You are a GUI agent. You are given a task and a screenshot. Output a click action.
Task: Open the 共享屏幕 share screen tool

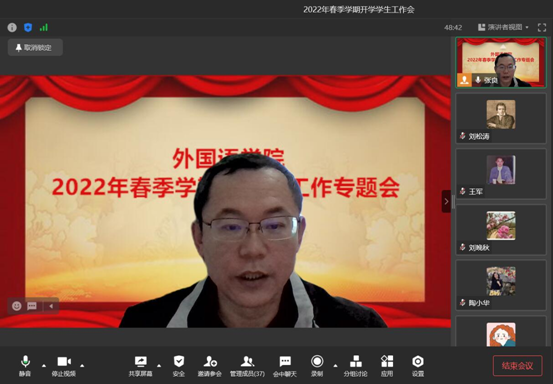click(x=140, y=366)
